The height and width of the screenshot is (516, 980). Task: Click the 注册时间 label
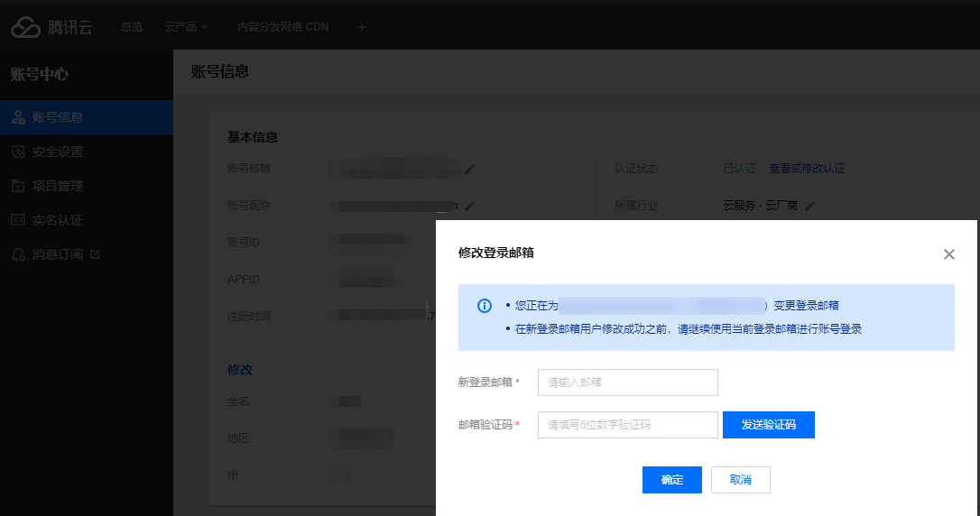point(249,316)
